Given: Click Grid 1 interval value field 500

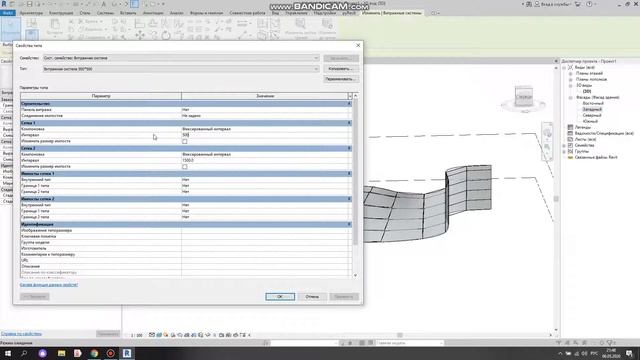Looking at the screenshot, I should point(266,135).
